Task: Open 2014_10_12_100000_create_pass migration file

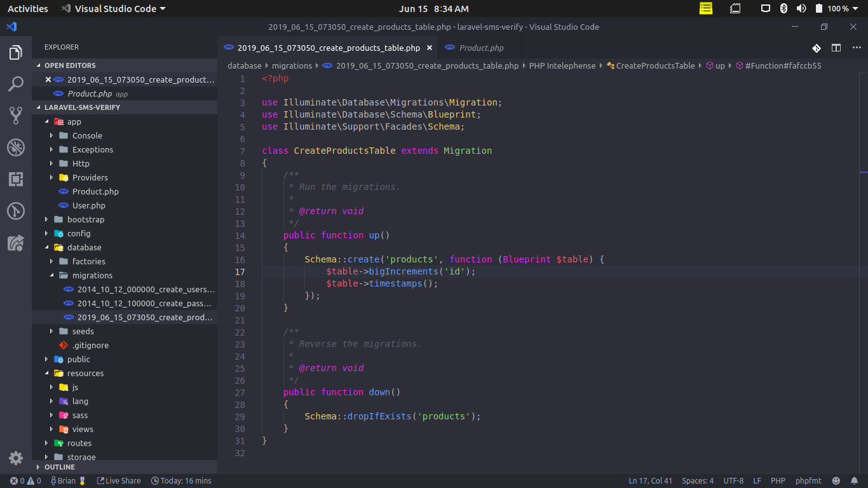Action: pyautogui.click(x=125, y=303)
